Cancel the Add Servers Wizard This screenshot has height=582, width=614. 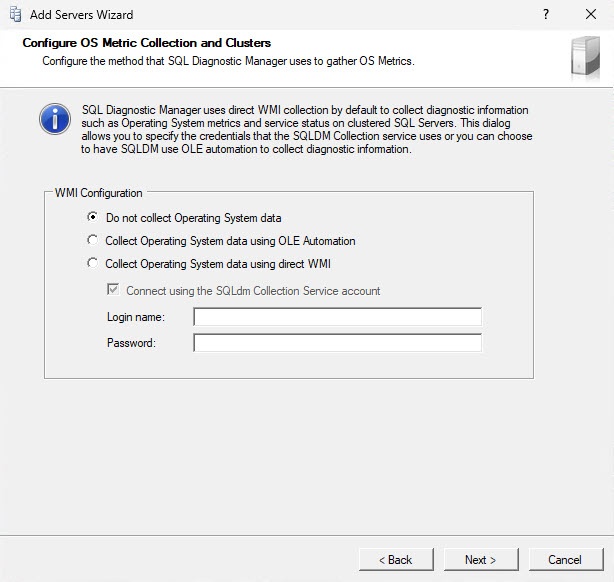click(x=566, y=560)
